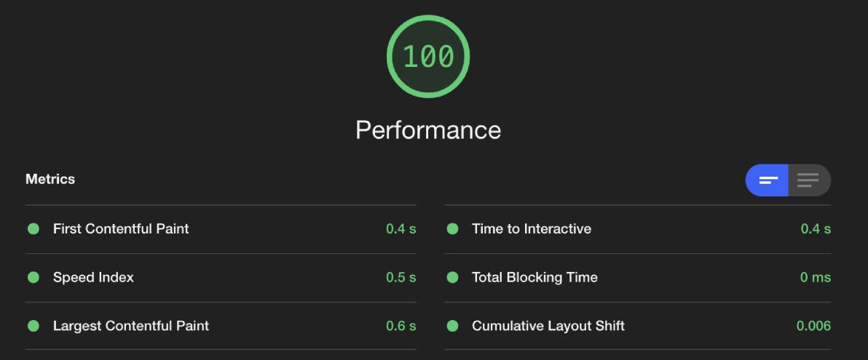Expand the Time to Interactive metric row
868x360 pixels.
click(638, 229)
